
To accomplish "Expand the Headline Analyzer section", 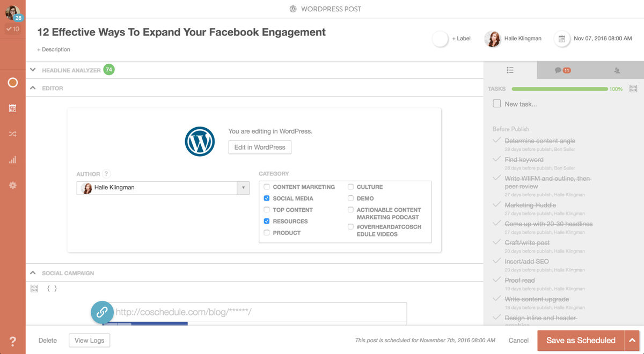I will [33, 70].
